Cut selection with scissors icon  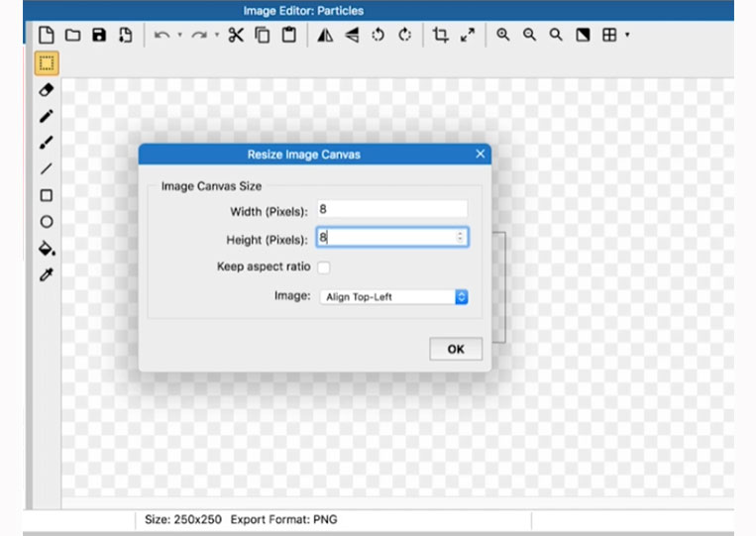[236, 35]
